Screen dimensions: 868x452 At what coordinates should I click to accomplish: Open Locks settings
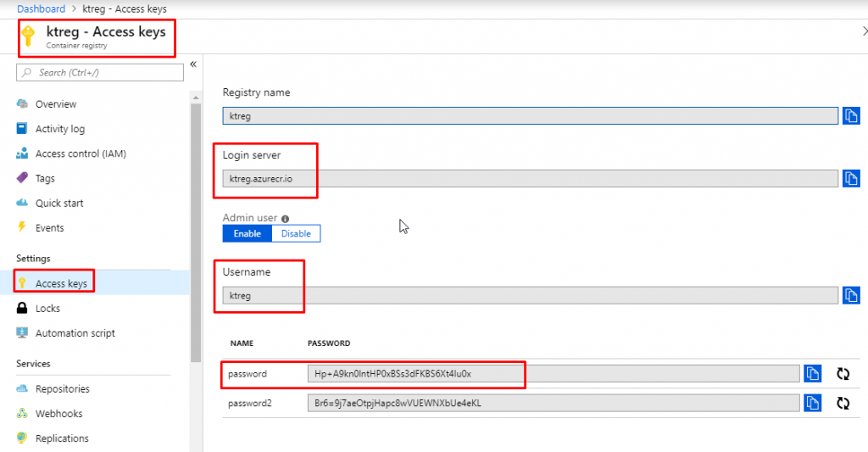47,309
